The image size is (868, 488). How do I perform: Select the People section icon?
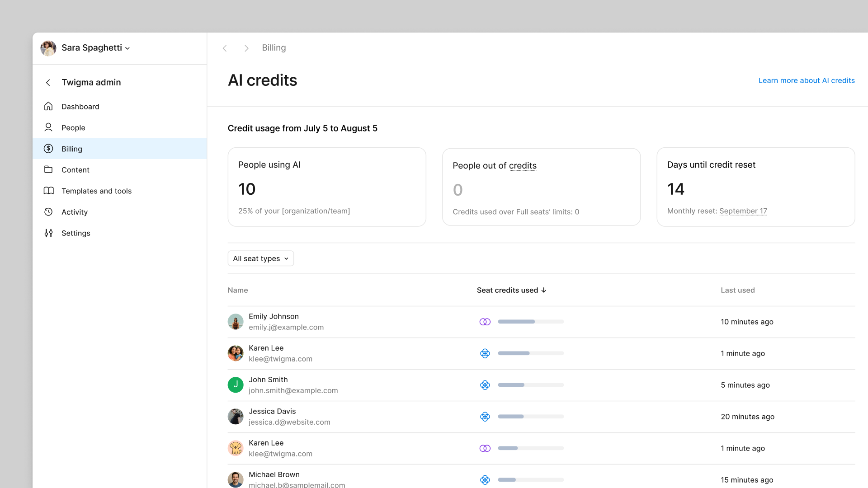[48, 127]
